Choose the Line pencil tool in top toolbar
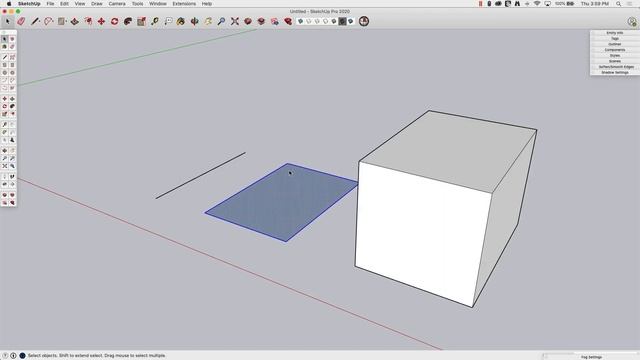Image resolution: width=640 pixels, height=360 pixels. tap(35, 21)
